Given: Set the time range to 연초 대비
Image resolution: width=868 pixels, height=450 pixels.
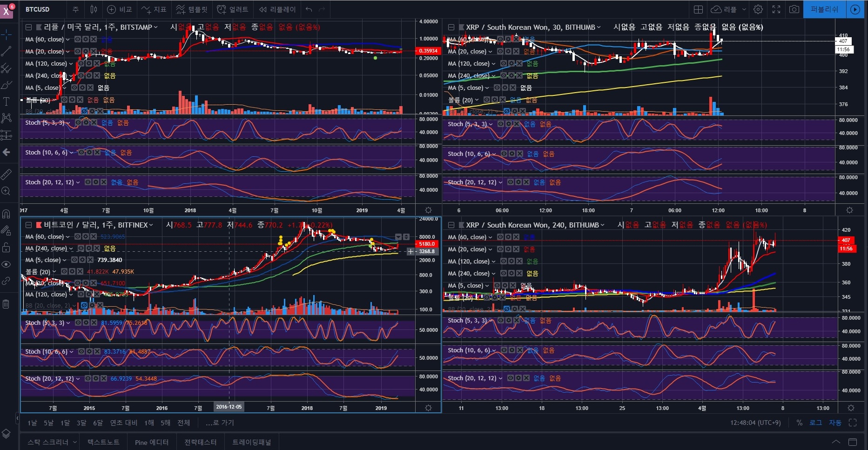Looking at the screenshot, I should (123, 423).
